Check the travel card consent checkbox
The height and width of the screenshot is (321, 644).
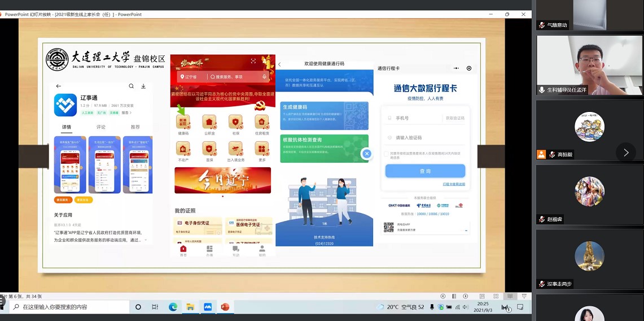coord(386,154)
